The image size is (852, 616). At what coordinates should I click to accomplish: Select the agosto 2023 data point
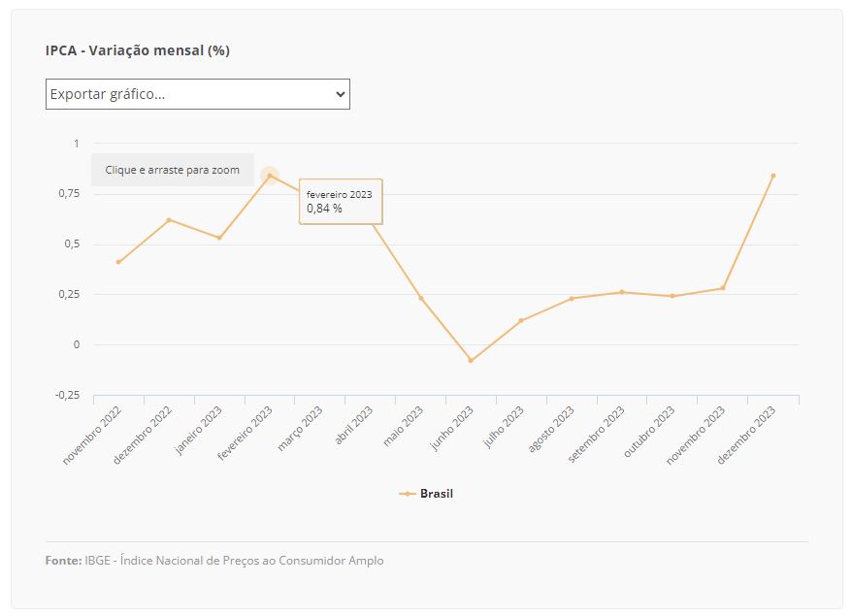coord(572,298)
